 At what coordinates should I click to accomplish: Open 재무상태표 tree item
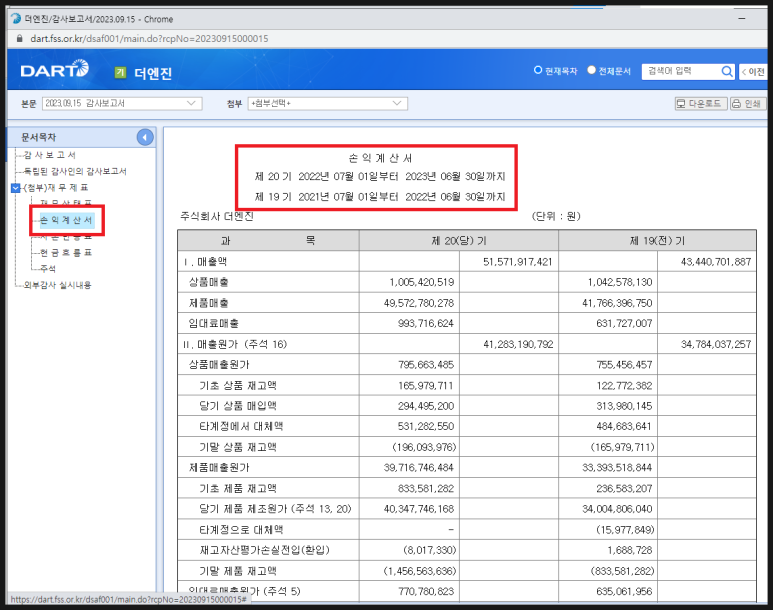tap(66, 203)
